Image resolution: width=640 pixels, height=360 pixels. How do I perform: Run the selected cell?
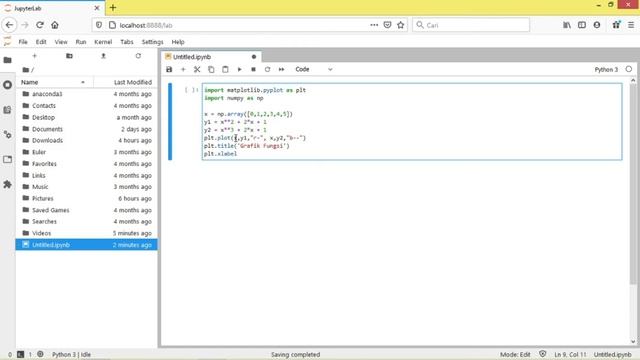[239, 69]
